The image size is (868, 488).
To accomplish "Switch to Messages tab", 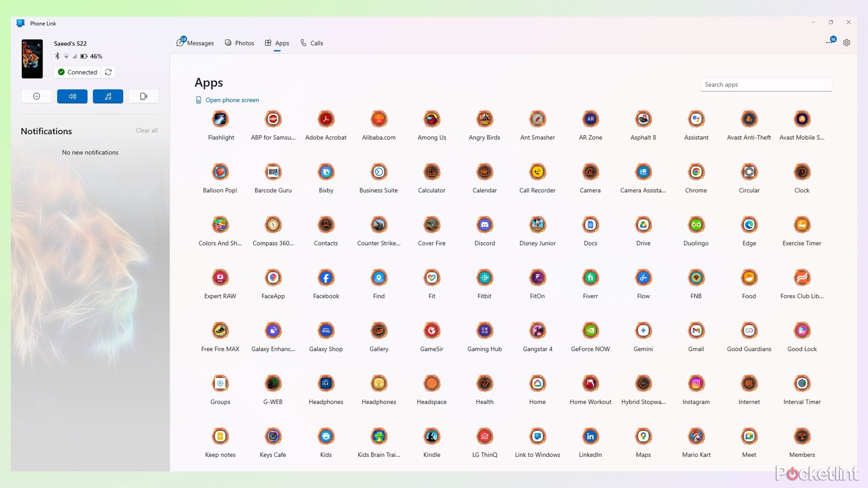I will pos(195,43).
